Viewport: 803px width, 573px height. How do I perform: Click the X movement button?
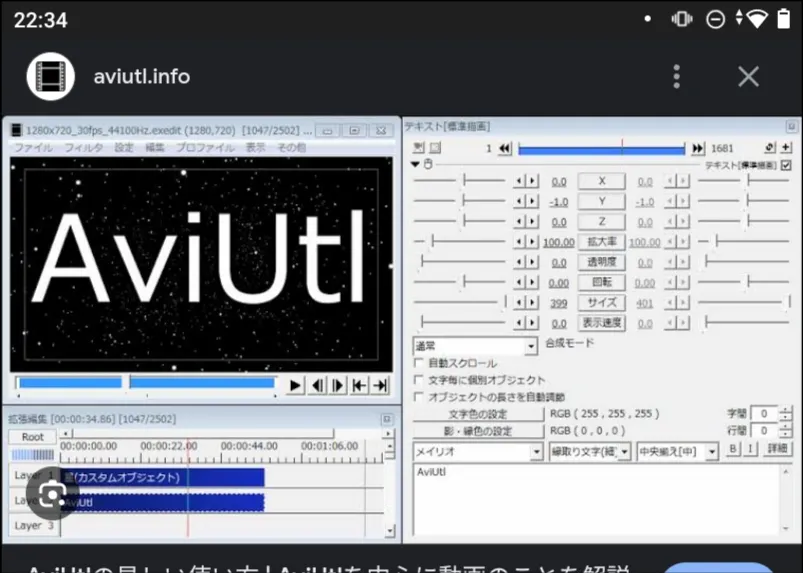click(x=602, y=181)
